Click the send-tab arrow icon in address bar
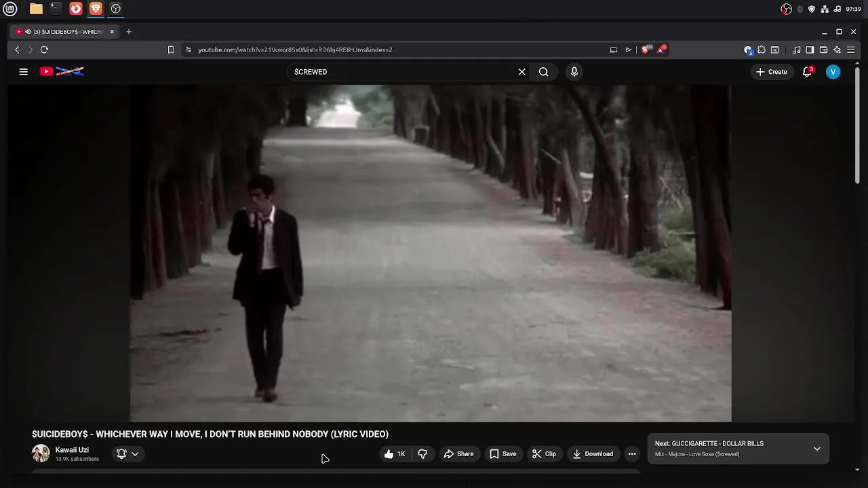The width and height of the screenshot is (868, 488). pyautogui.click(x=628, y=49)
